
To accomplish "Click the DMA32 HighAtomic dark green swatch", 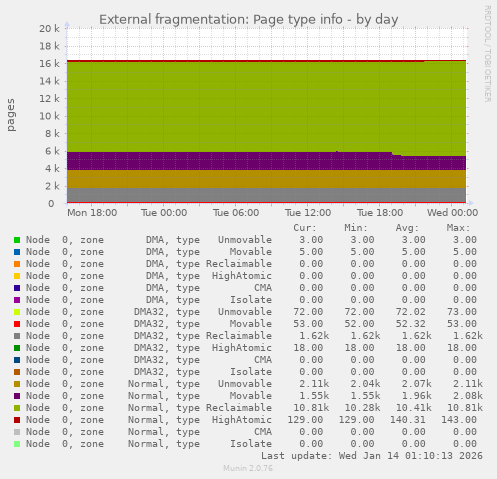I will point(17,348).
